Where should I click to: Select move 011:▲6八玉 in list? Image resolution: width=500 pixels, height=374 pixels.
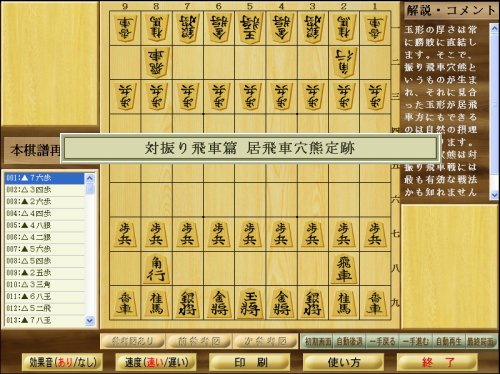point(45,297)
